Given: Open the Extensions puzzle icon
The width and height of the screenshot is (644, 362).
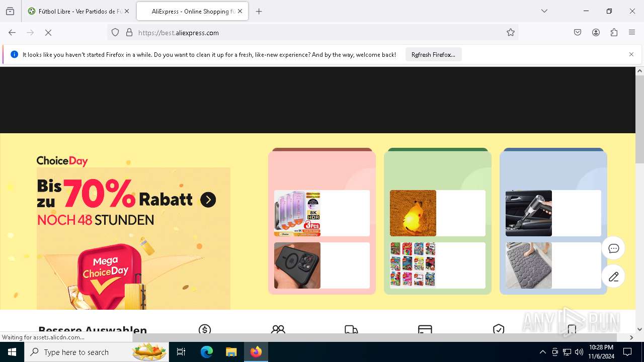Looking at the screenshot, I should tap(614, 33).
